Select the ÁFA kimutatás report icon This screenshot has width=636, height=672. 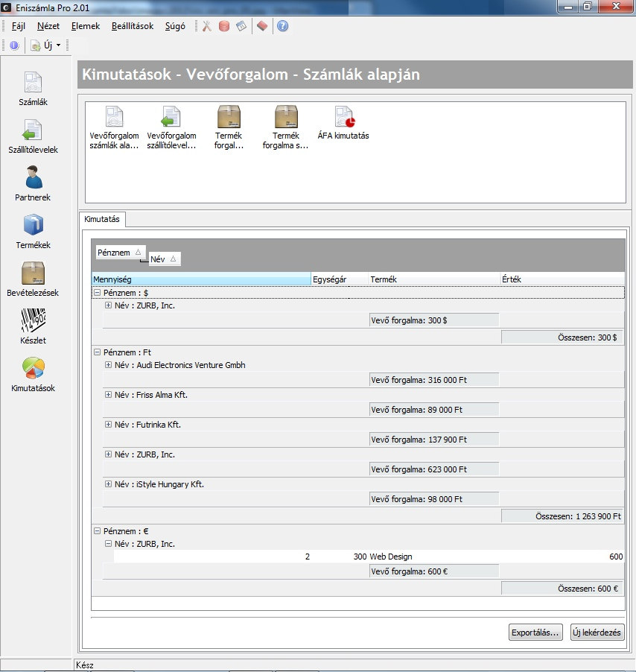tap(344, 118)
